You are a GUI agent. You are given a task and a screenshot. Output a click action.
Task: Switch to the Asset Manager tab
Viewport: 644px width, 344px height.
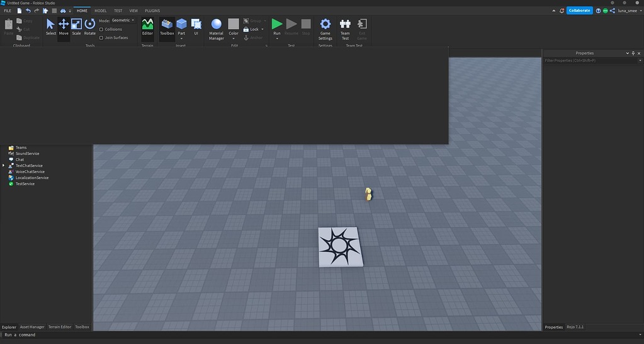pos(32,327)
